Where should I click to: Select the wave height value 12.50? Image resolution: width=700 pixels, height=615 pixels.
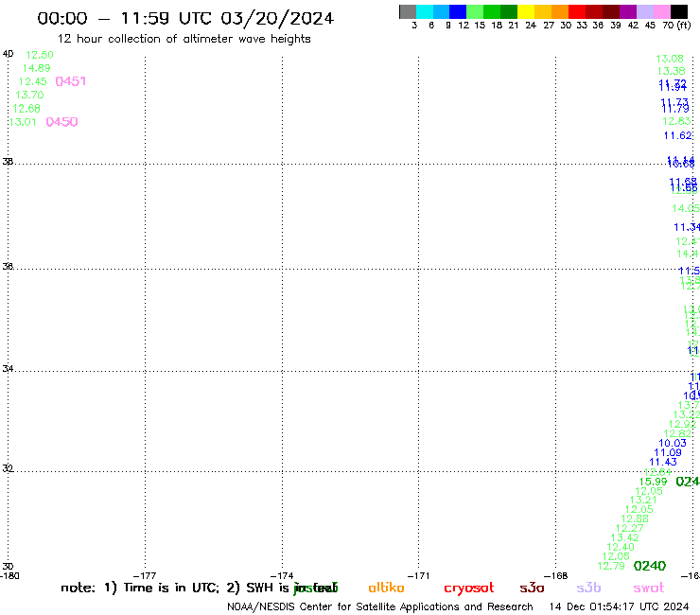(40, 55)
